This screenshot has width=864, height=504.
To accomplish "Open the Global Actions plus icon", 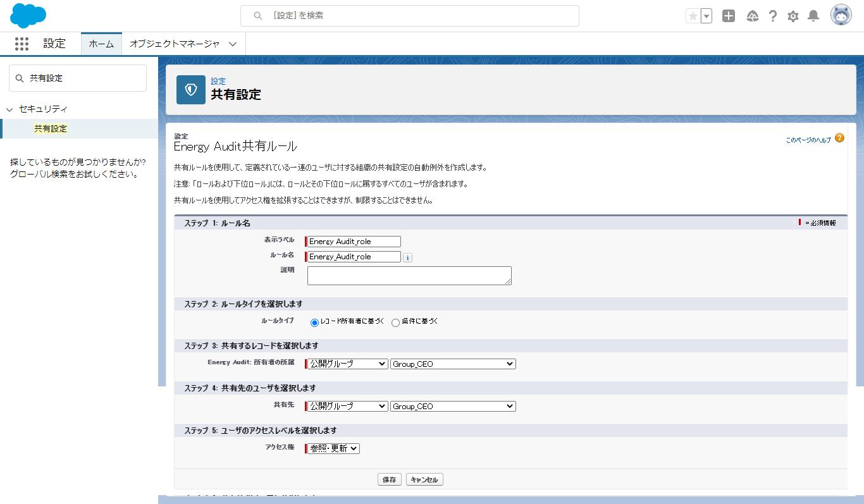I will (x=729, y=16).
